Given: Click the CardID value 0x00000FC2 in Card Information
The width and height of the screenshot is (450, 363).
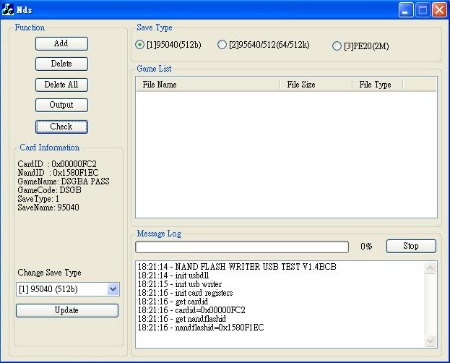Looking at the screenshot, I should tap(74, 164).
